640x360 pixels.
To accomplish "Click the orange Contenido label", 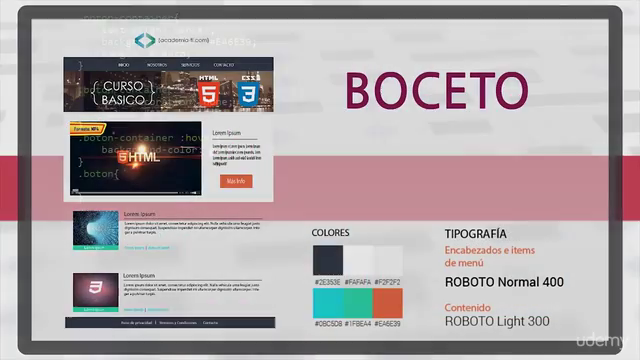I will pos(468,307).
